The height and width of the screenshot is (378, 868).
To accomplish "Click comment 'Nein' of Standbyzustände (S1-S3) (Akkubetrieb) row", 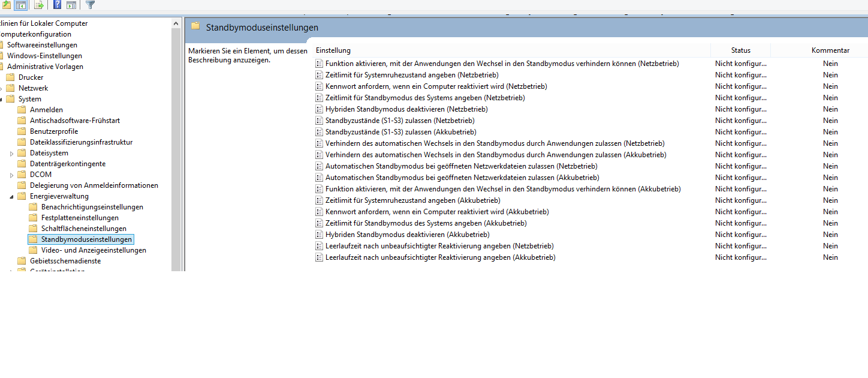I will [830, 132].
